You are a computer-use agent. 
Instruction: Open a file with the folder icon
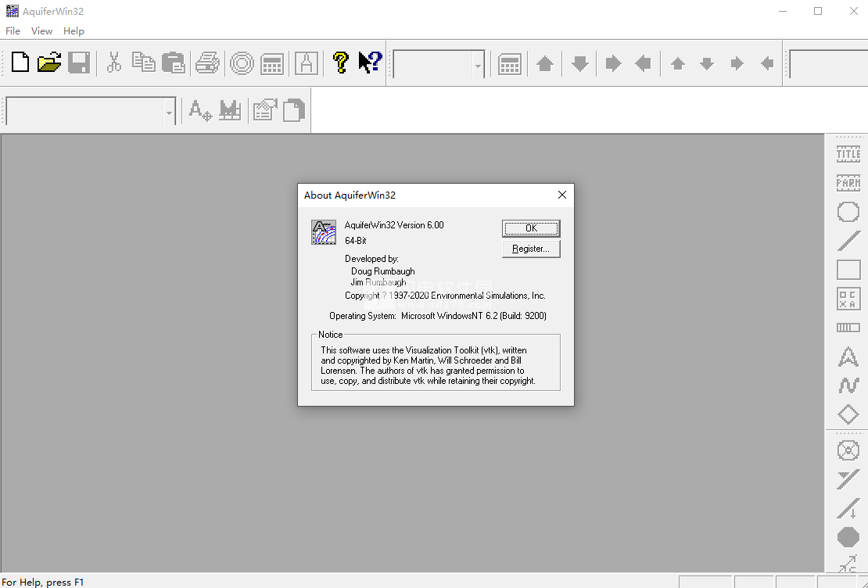pyautogui.click(x=49, y=63)
